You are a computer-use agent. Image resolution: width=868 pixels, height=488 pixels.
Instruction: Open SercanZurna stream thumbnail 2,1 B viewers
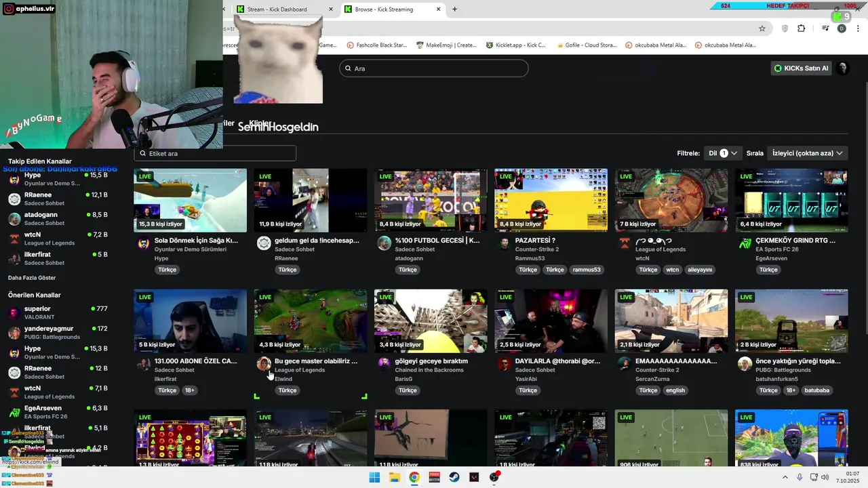(671, 321)
